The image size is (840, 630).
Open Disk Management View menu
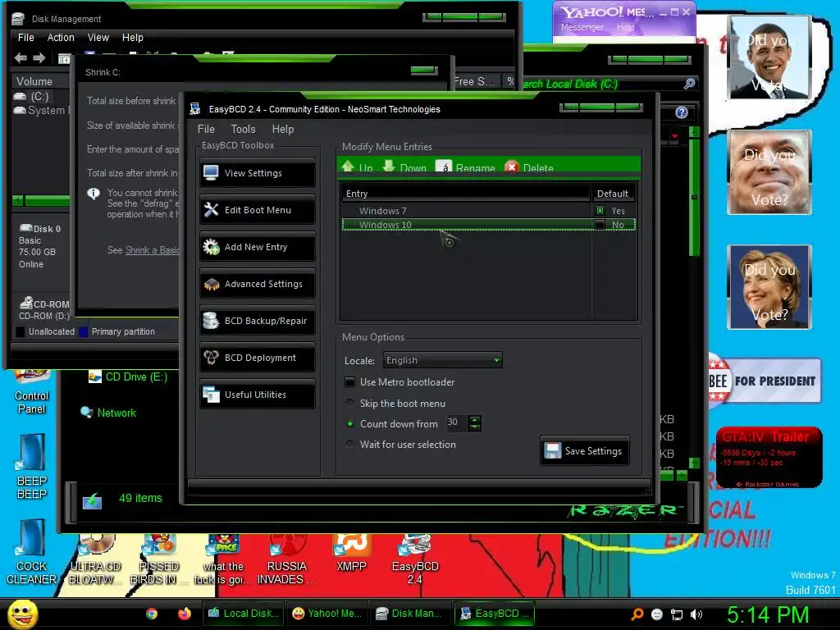tap(98, 38)
